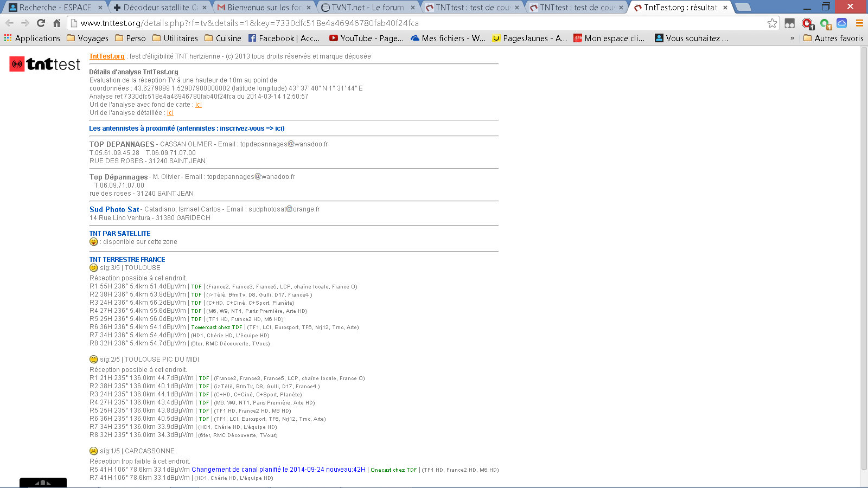
Task: Open the 'ici' link for analyse avec fond de carte
Action: 199,105
